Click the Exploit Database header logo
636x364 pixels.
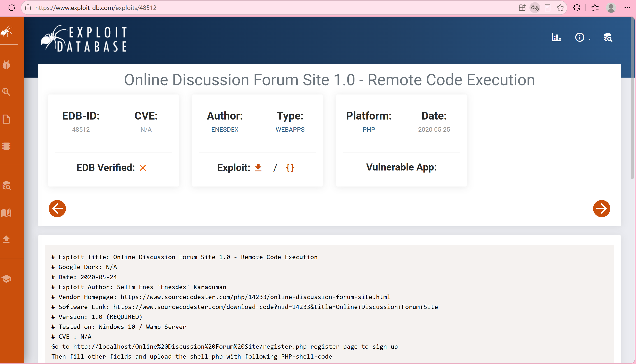(x=84, y=39)
